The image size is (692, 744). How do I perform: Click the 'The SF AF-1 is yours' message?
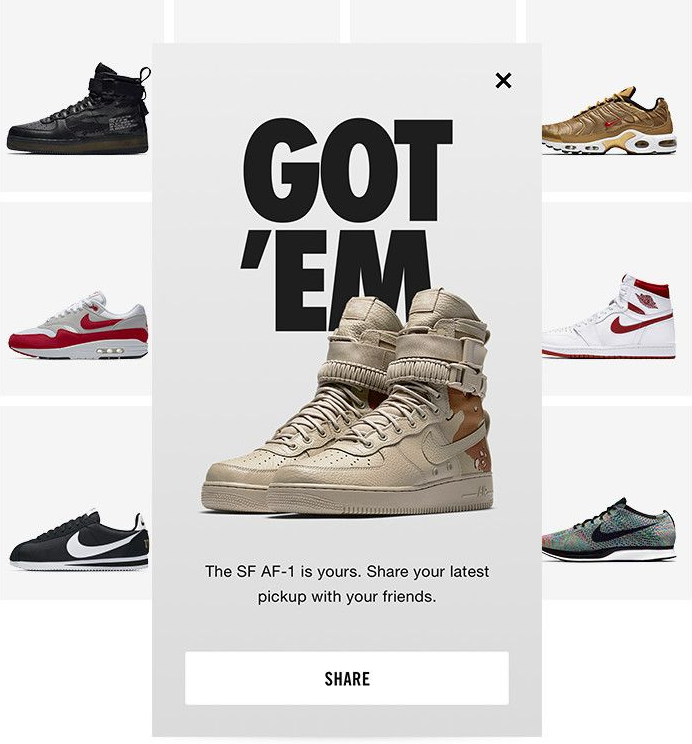(347, 584)
